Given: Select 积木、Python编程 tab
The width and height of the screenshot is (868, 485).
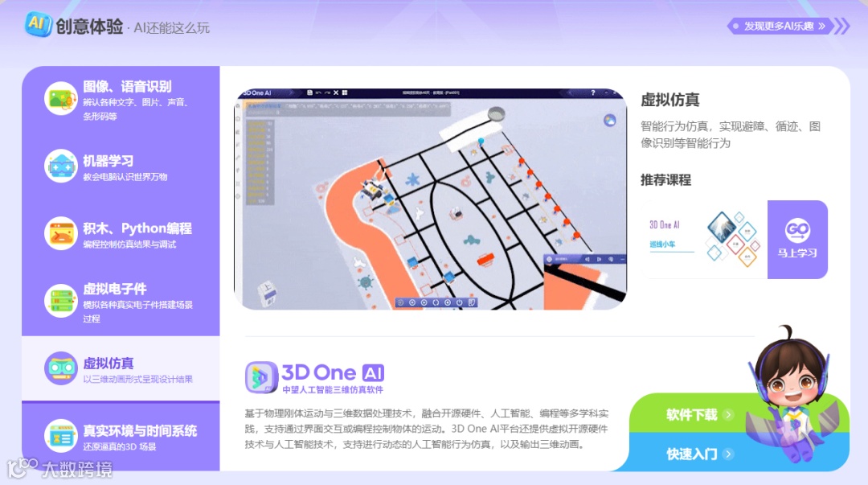Looking at the screenshot, I should [x=121, y=235].
